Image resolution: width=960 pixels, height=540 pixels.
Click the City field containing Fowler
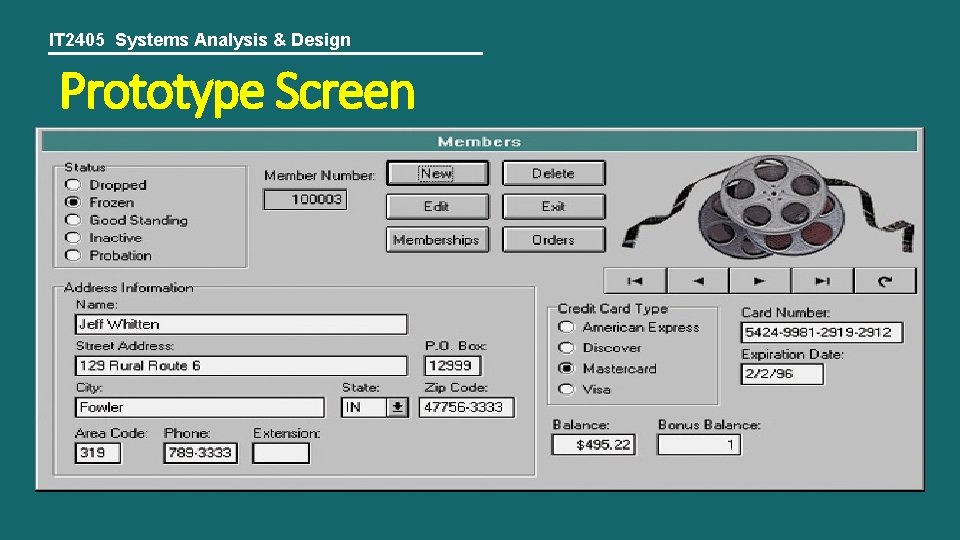pyautogui.click(x=200, y=408)
